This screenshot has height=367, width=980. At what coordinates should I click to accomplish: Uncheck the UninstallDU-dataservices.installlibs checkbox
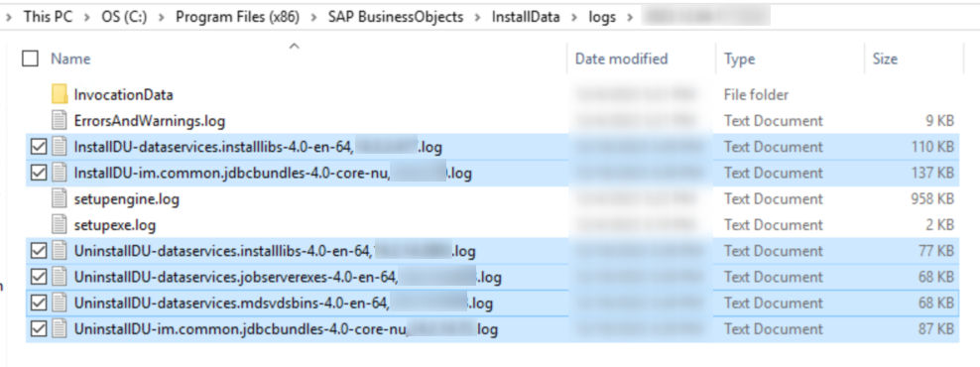pos(38,251)
